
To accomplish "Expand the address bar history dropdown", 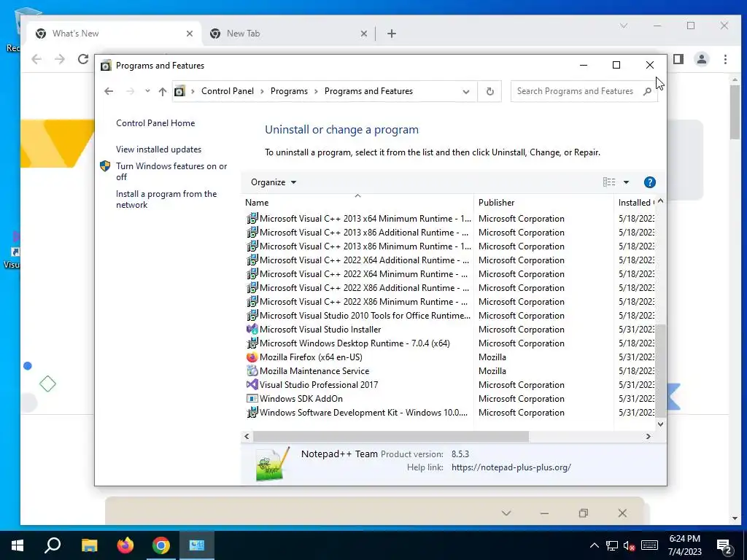I will click(x=466, y=91).
